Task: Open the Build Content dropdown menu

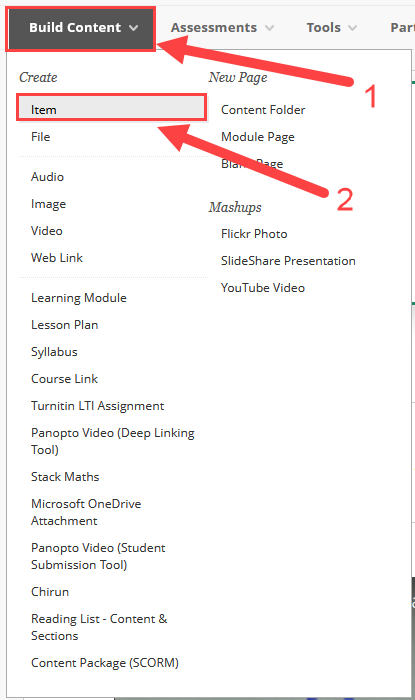Action: coord(82,28)
